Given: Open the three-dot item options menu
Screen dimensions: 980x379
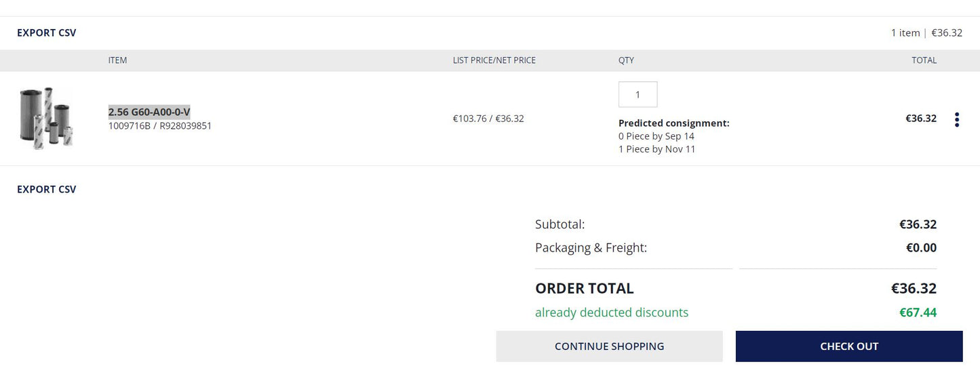Looking at the screenshot, I should pyautogui.click(x=956, y=120).
